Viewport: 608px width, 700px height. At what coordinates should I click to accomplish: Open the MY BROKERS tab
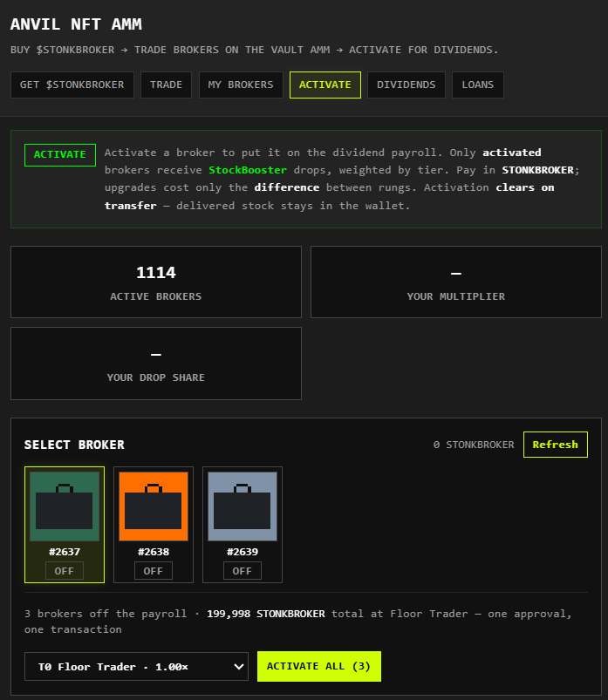[241, 85]
